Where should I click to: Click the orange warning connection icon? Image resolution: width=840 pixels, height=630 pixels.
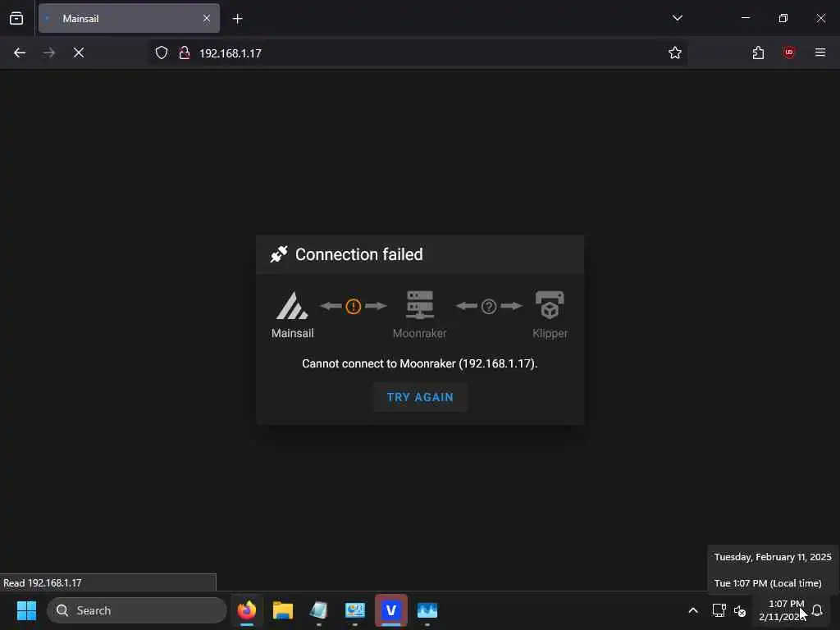point(353,307)
